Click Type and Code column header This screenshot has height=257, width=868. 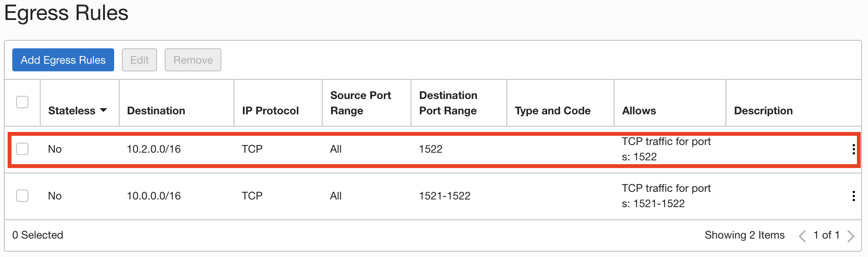[552, 111]
